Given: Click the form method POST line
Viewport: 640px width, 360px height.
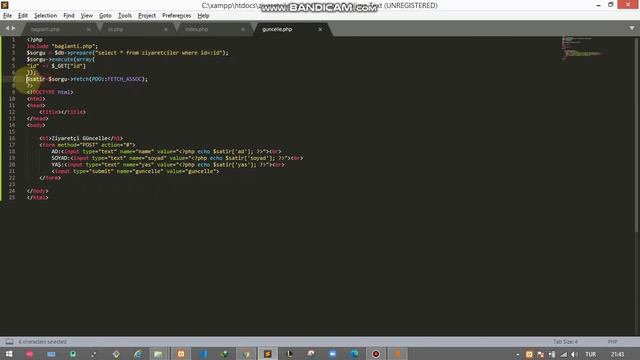Looking at the screenshot, I should pyautogui.click(x=87, y=145).
